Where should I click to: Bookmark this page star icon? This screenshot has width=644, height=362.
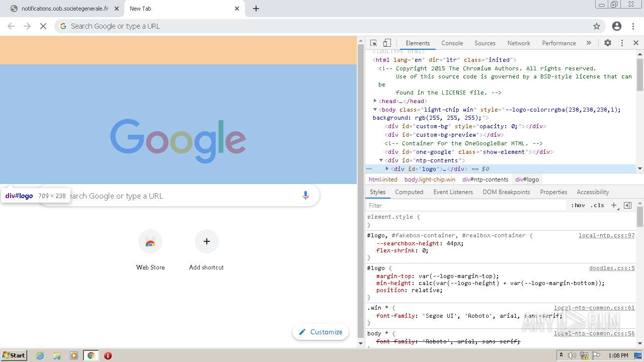pos(597,26)
